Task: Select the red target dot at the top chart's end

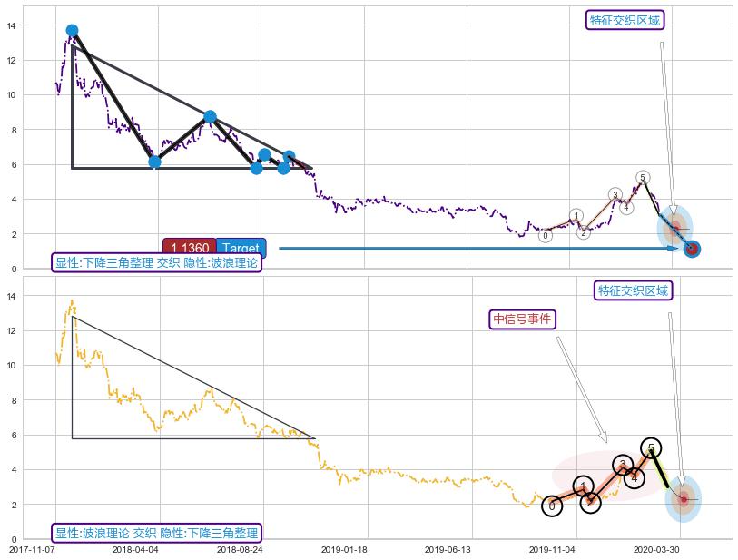Action: tap(692, 249)
